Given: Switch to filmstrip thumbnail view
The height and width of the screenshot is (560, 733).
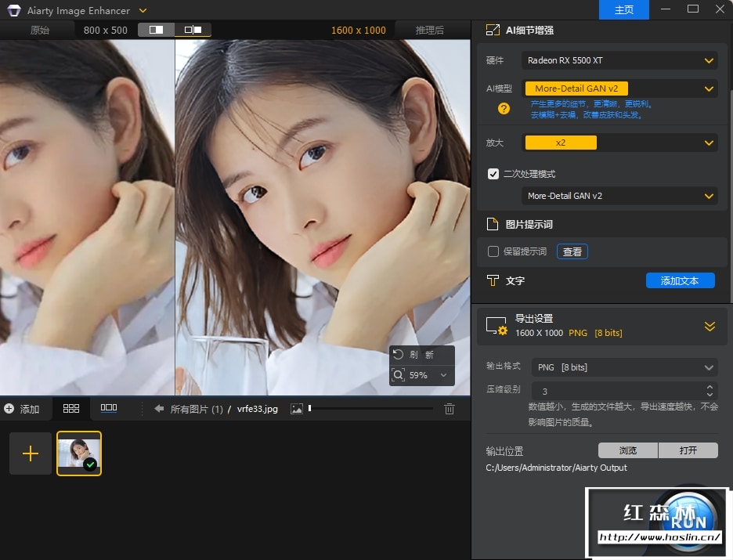Looking at the screenshot, I should pyautogui.click(x=109, y=408).
